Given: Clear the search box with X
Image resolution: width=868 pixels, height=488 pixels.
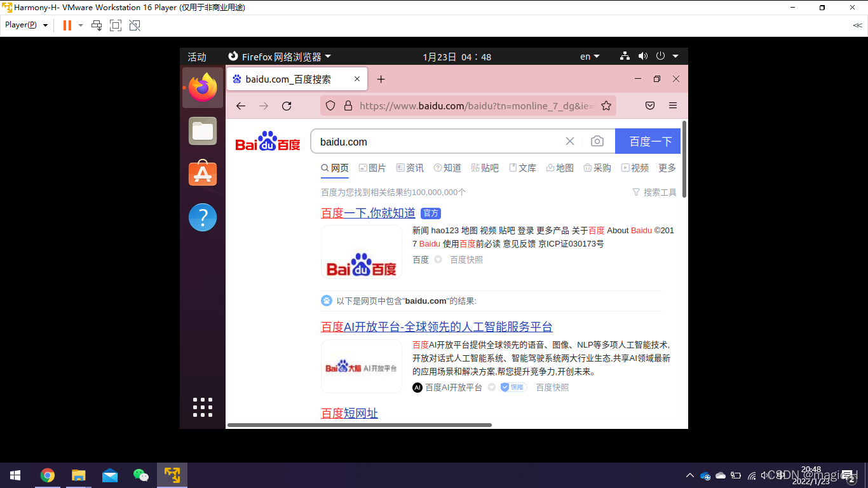Looking at the screenshot, I should coord(570,142).
